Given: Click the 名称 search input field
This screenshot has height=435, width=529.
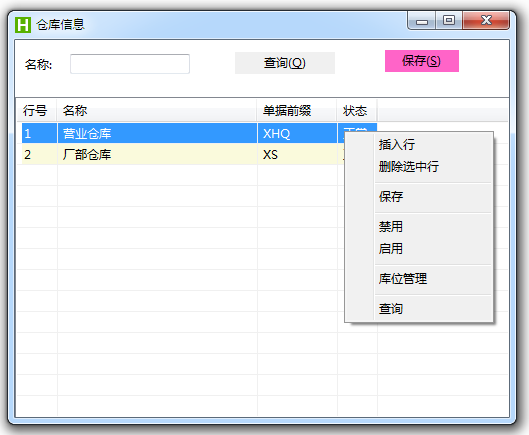Looking at the screenshot, I should pyautogui.click(x=130, y=64).
